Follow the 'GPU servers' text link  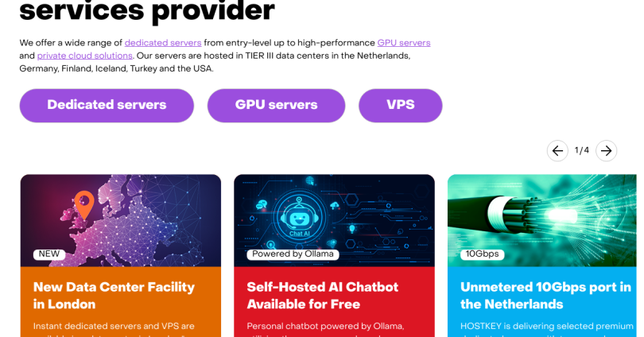click(404, 43)
